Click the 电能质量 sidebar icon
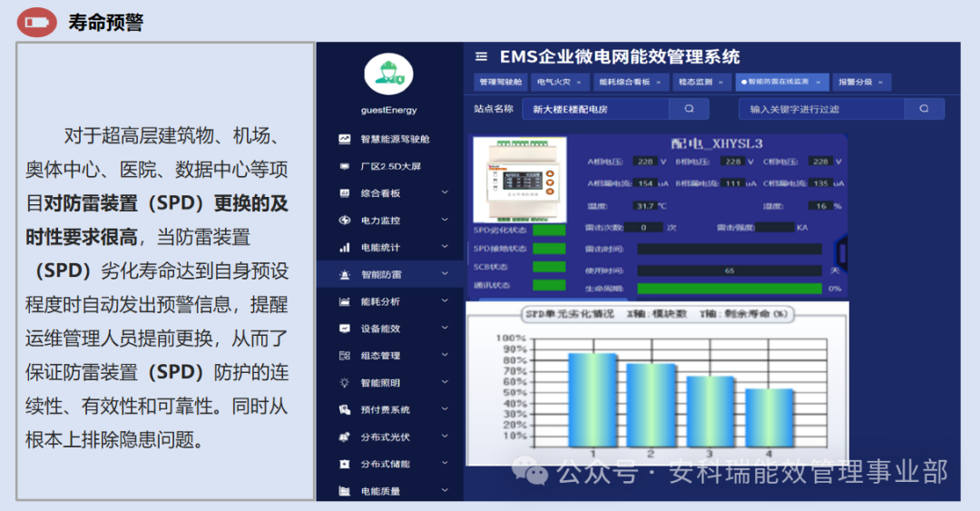The image size is (980, 511). click(345, 491)
